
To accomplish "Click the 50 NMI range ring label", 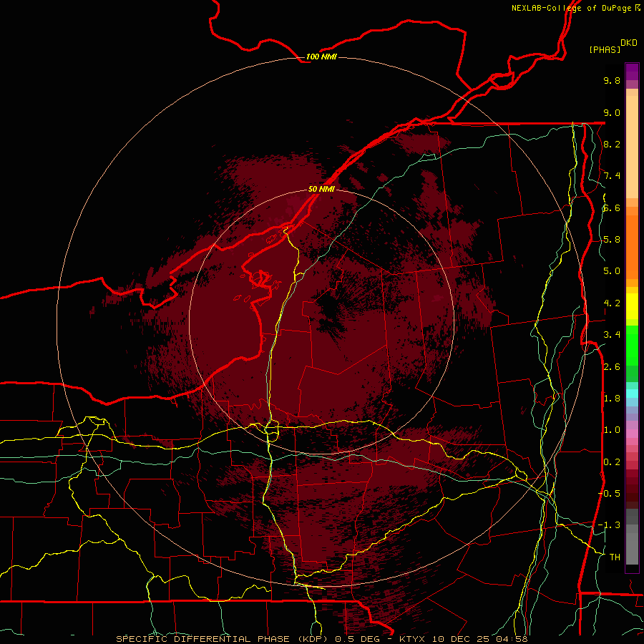I will pyautogui.click(x=321, y=189).
